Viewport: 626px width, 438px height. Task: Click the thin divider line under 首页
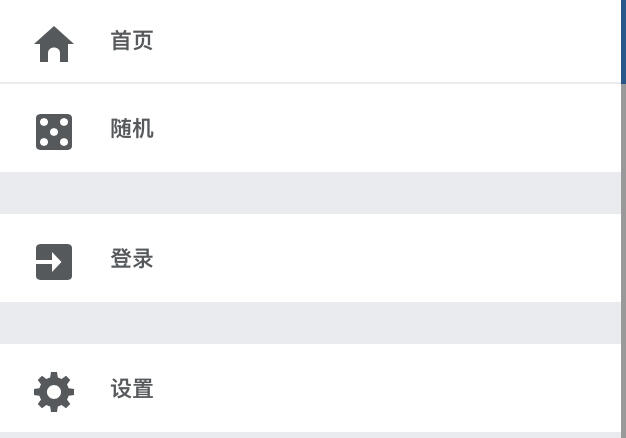[x=310, y=83]
